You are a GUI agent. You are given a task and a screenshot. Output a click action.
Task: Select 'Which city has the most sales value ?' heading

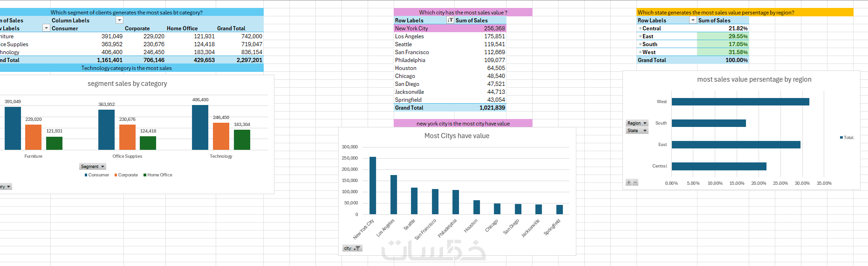[463, 13]
